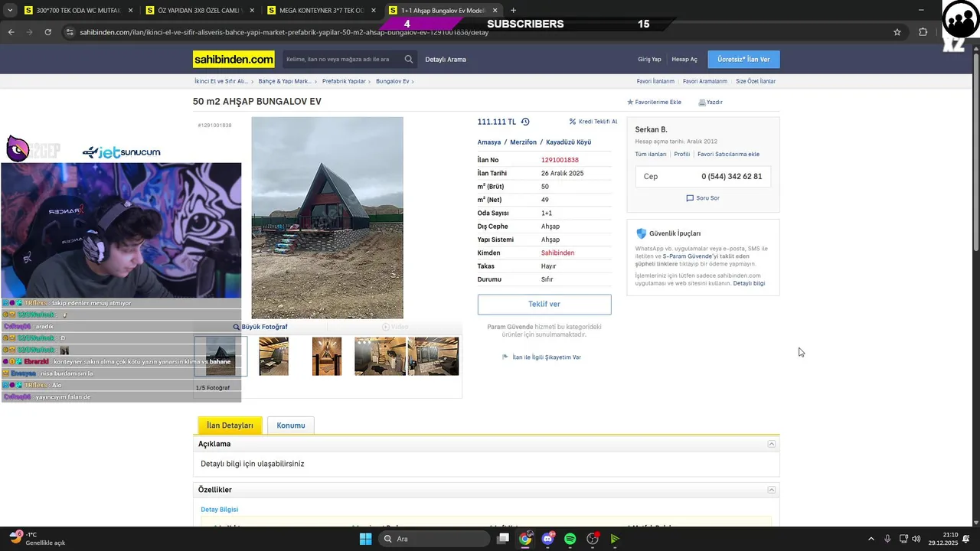The width and height of the screenshot is (980, 551).
Task: Click the Soru Sor chat bubble icon
Action: point(690,198)
